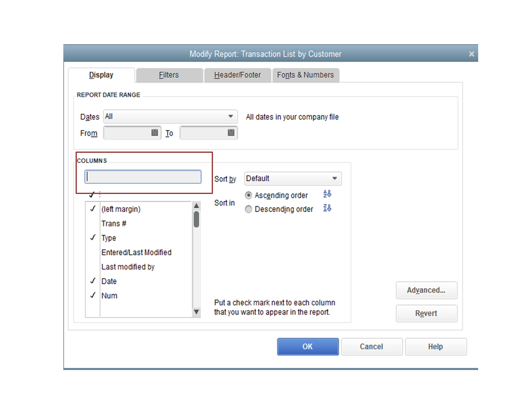The height and width of the screenshot is (399, 532).
Task: Click the Help button
Action: (436, 347)
